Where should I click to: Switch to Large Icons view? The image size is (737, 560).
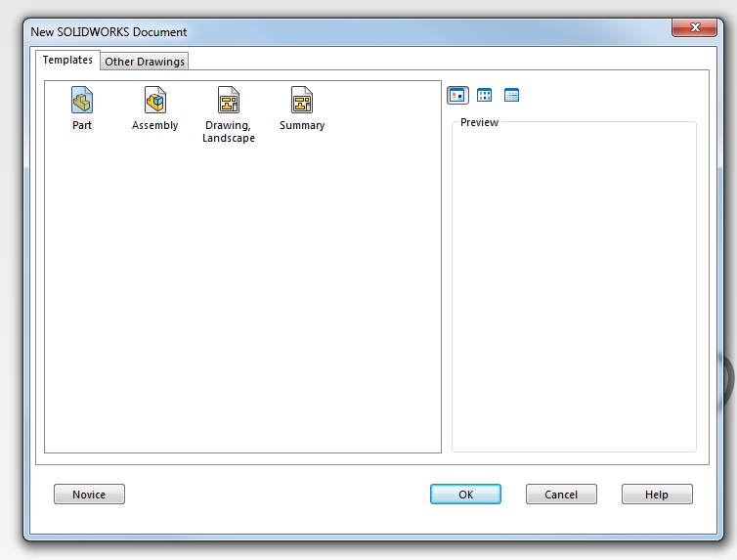457,96
